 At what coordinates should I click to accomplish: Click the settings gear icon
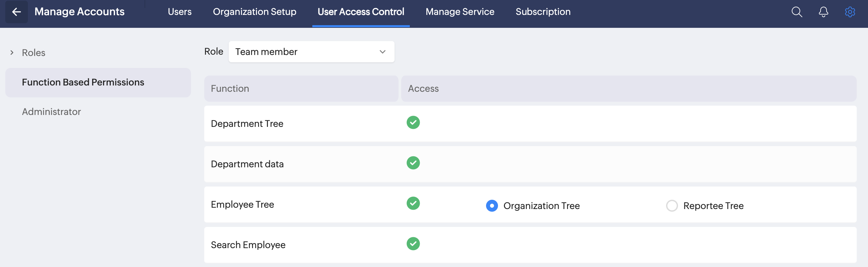(x=850, y=12)
